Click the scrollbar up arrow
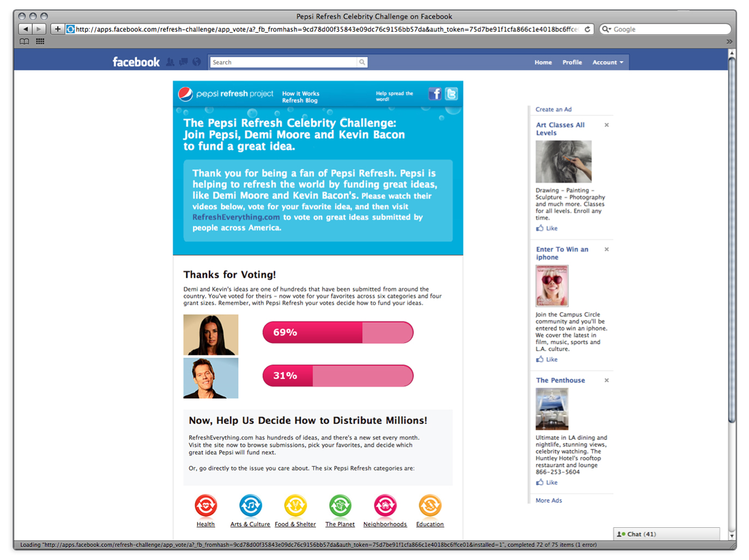 click(732, 53)
